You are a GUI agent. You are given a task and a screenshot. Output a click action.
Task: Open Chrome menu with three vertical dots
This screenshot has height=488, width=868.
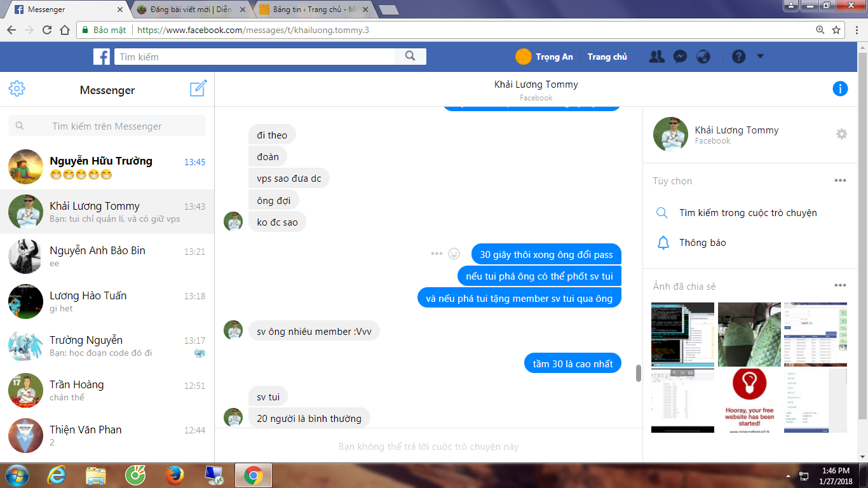[x=857, y=30]
